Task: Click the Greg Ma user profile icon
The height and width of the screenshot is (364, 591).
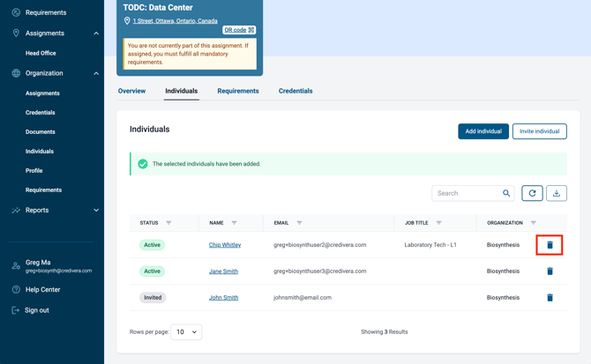Action: pos(16,266)
